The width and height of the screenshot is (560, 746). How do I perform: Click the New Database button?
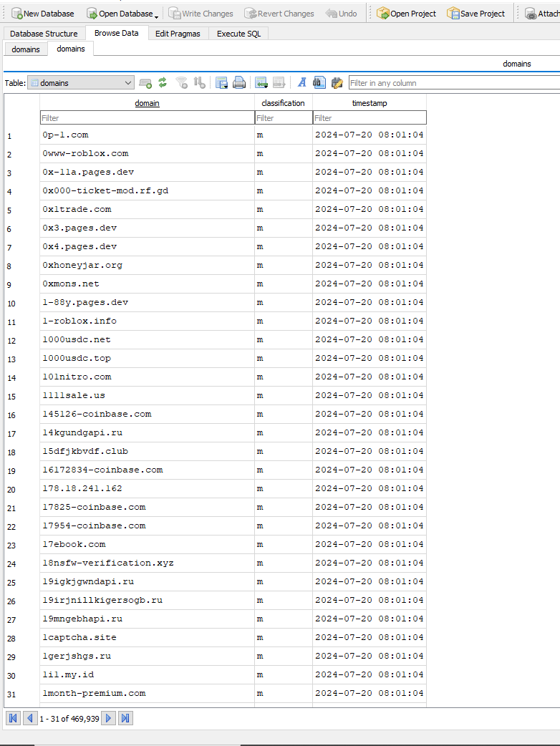click(x=42, y=14)
